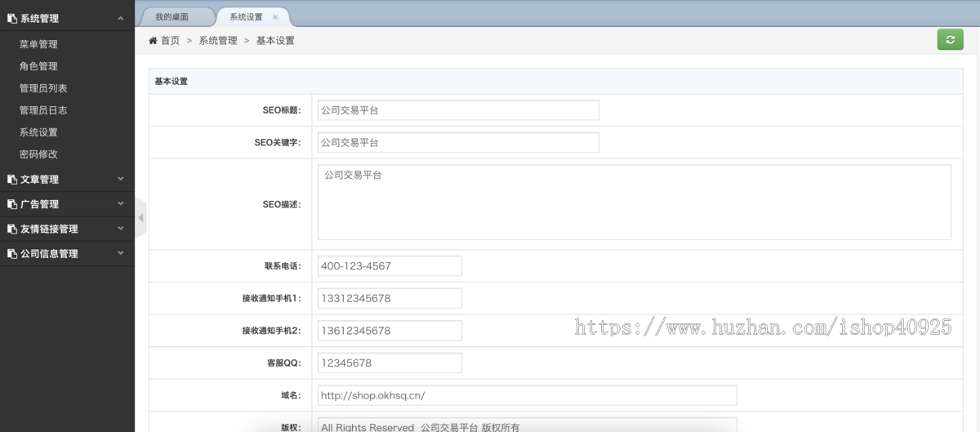Focus the SEO标题 input field
This screenshot has width=980, height=432.
coord(458,110)
